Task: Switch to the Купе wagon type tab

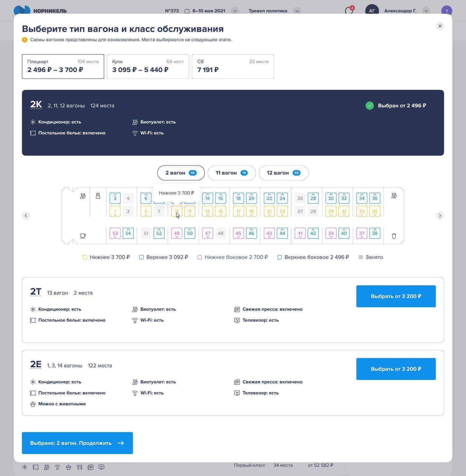Action: tap(148, 66)
